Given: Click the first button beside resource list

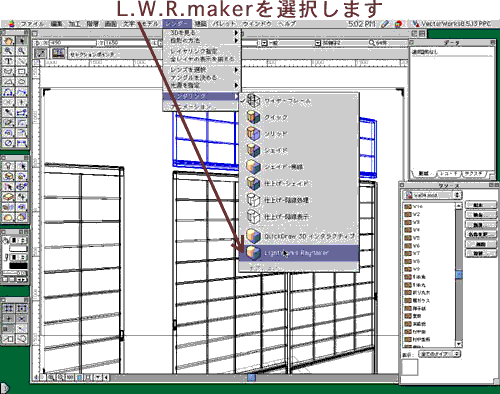Looking at the screenshot, I should coord(480,205).
